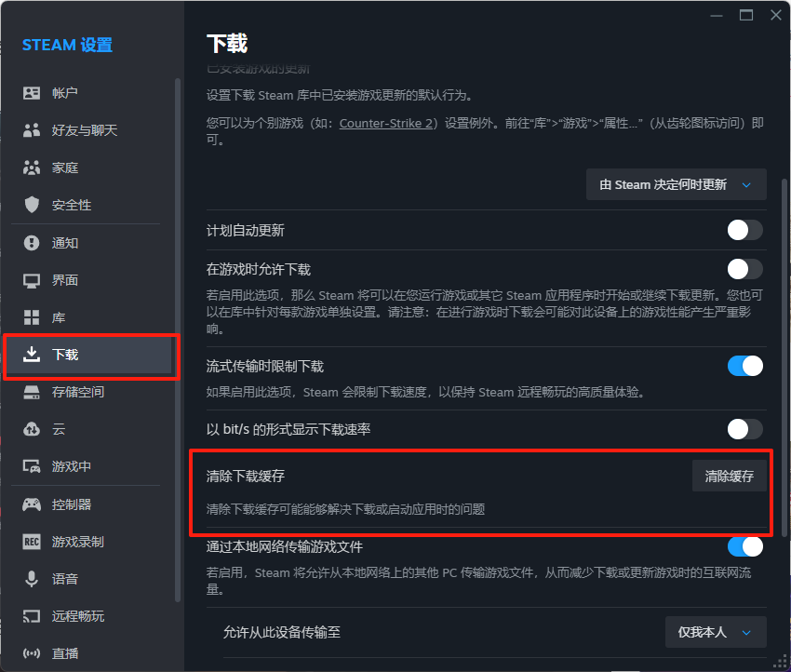Screen dimensions: 791x672
Task: Click the 安全性 shield icon in sidebar
Action: (33, 205)
